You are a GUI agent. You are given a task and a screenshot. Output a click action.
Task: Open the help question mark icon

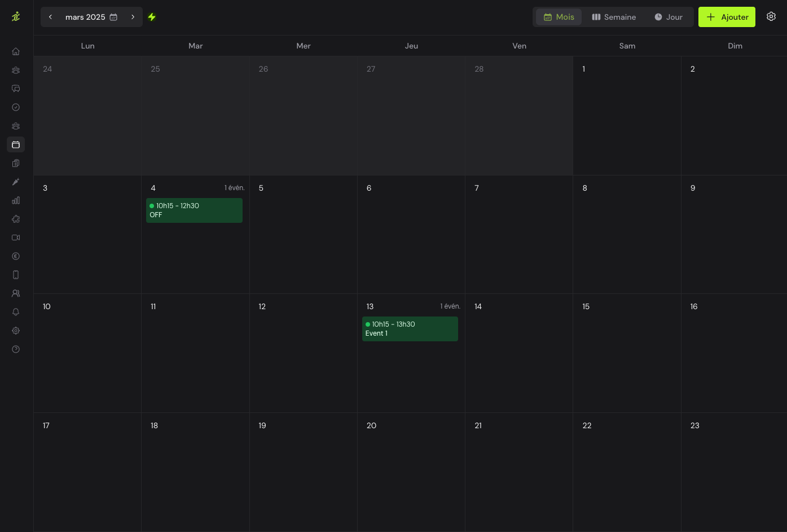[16, 349]
